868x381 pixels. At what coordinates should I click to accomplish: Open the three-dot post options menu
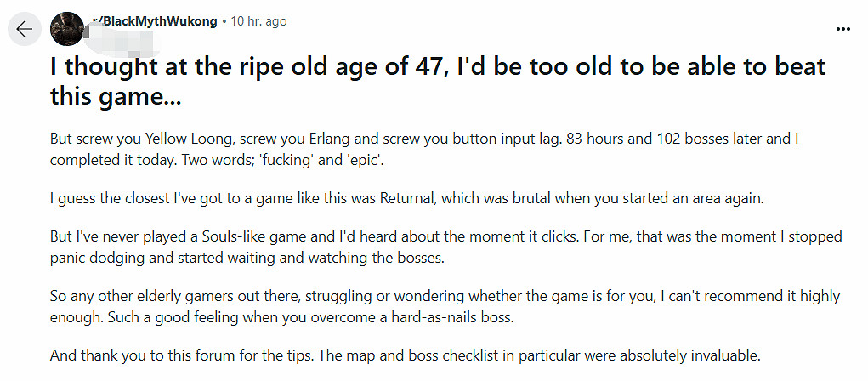pos(842,29)
